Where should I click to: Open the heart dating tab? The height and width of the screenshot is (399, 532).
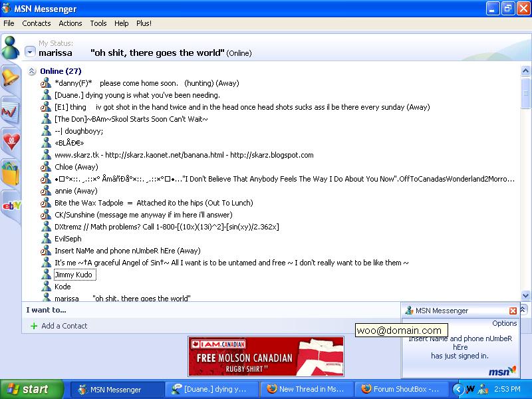point(11,141)
